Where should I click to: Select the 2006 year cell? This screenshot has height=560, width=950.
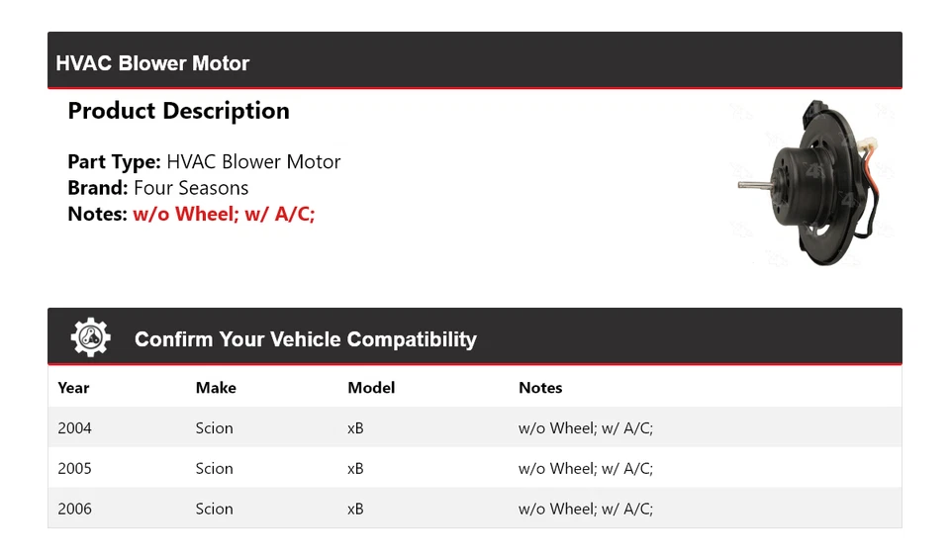click(x=74, y=509)
